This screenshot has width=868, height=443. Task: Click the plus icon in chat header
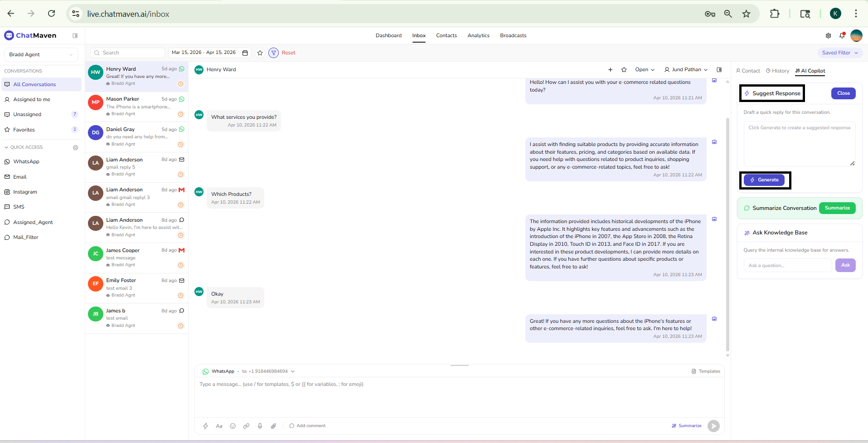coord(610,69)
